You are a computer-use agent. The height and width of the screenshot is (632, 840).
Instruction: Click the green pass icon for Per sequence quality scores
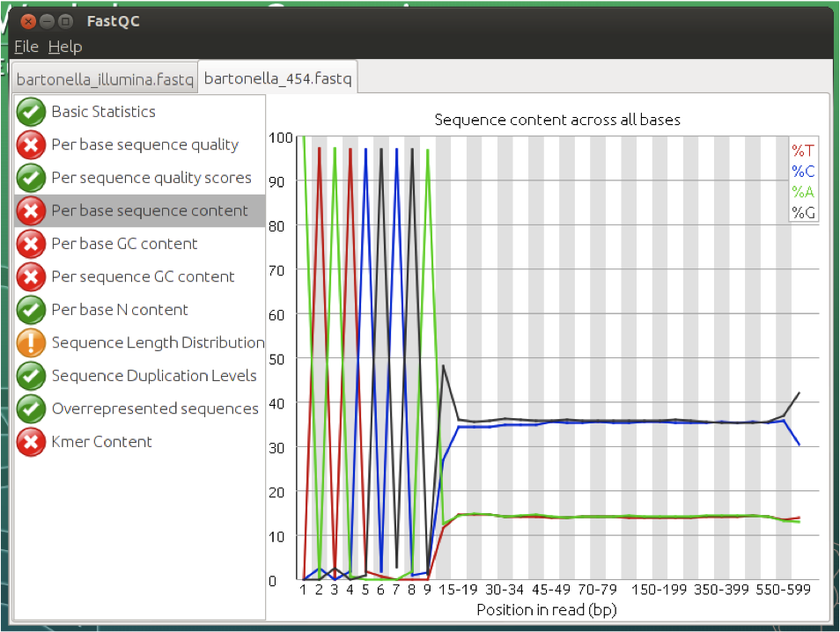click(x=31, y=178)
